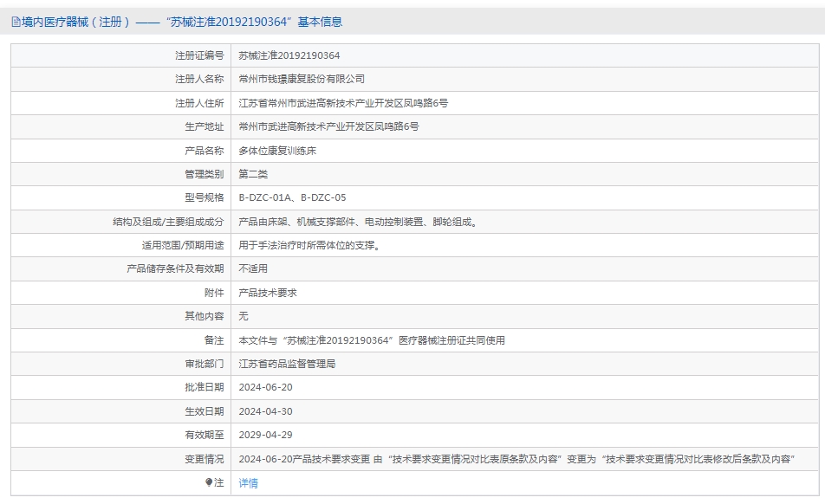Screen dimensions: 825x504
Task: Select the 产品技术要求 attachment value
Action: tap(268, 293)
